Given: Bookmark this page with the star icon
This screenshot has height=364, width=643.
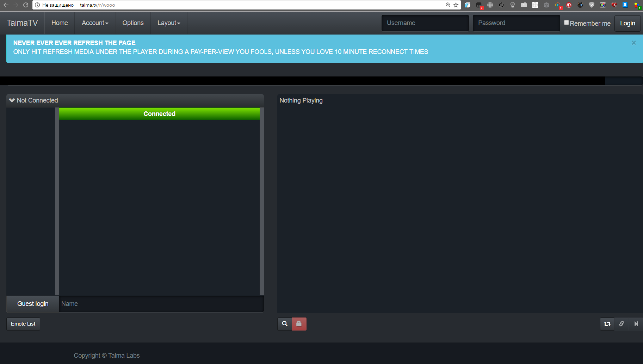Looking at the screenshot, I should pos(456,5).
